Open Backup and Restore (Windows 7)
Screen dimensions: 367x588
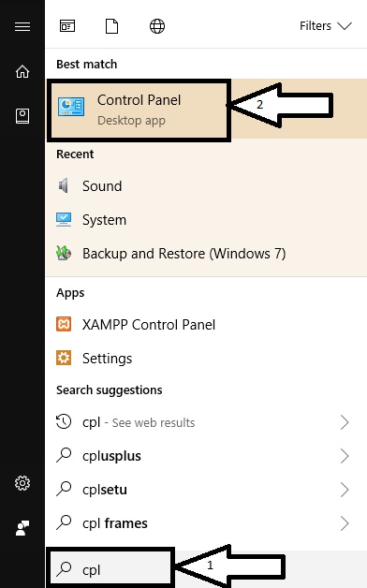(206, 254)
